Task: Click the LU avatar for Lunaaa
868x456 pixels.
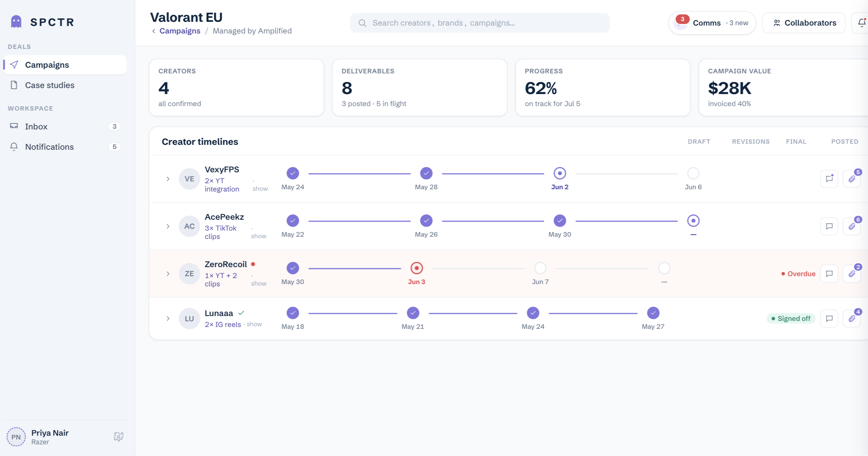Action: tap(189, 319)
